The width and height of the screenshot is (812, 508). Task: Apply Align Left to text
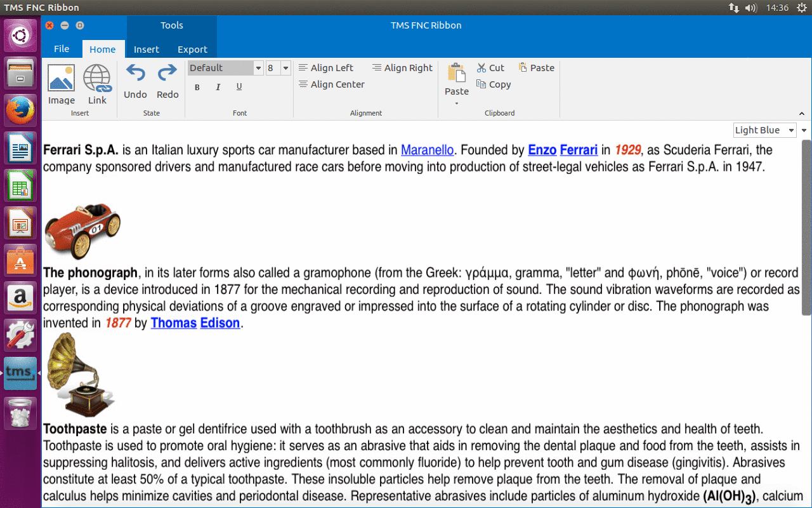(326, 68)
